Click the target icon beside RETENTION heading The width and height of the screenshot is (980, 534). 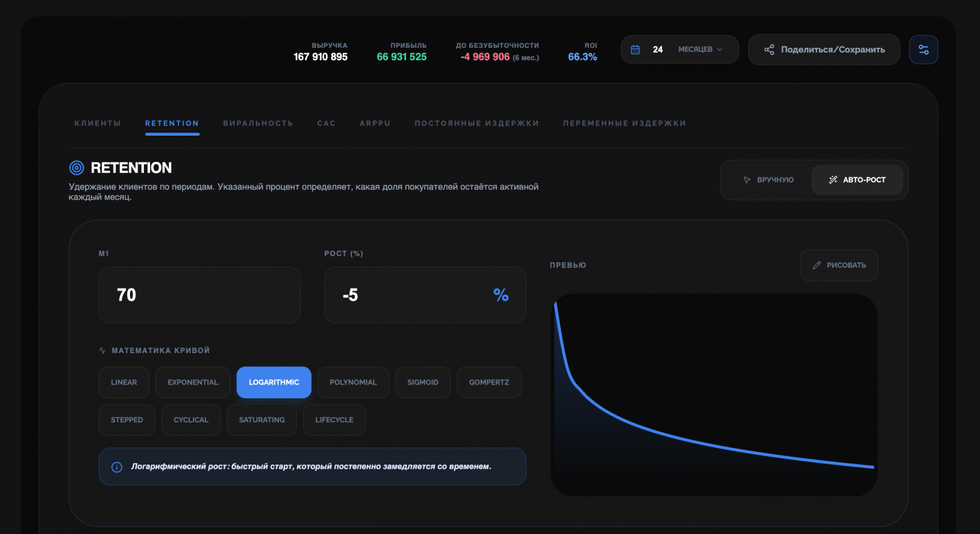point(77,168)
